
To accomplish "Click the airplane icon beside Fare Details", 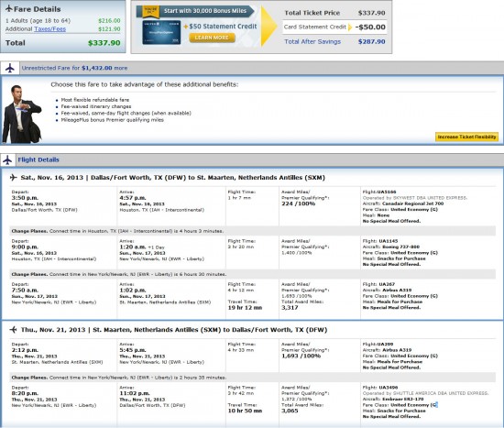I will (x=9, y=8).
